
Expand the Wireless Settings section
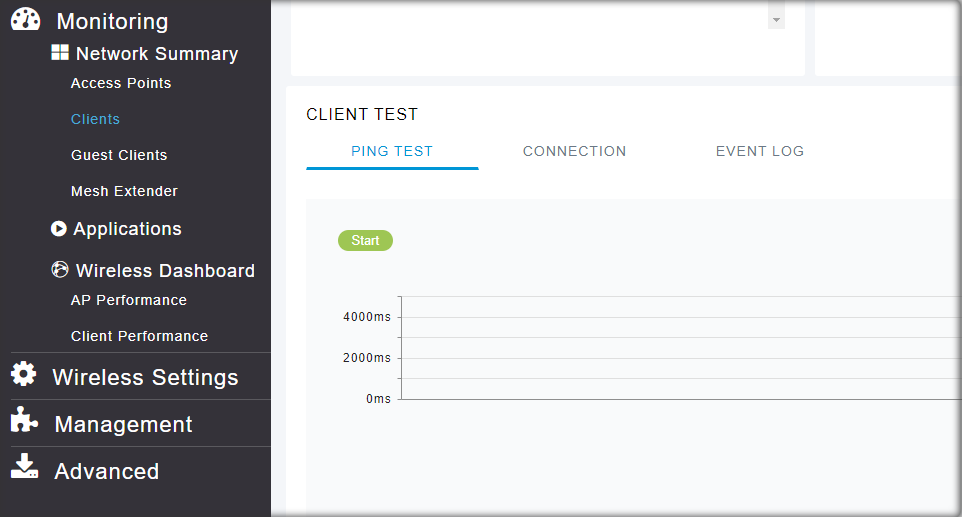pyautogui.click(x=145, y=377)
